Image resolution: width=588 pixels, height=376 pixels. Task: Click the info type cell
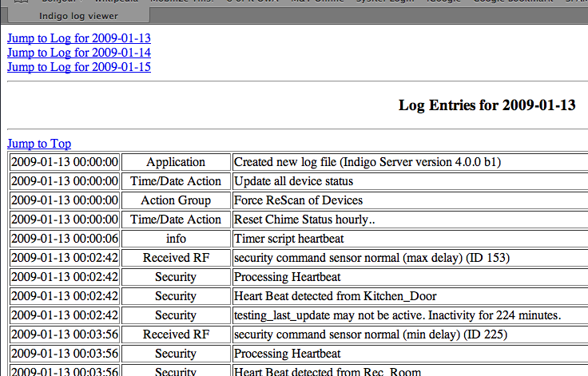(176, 239)
